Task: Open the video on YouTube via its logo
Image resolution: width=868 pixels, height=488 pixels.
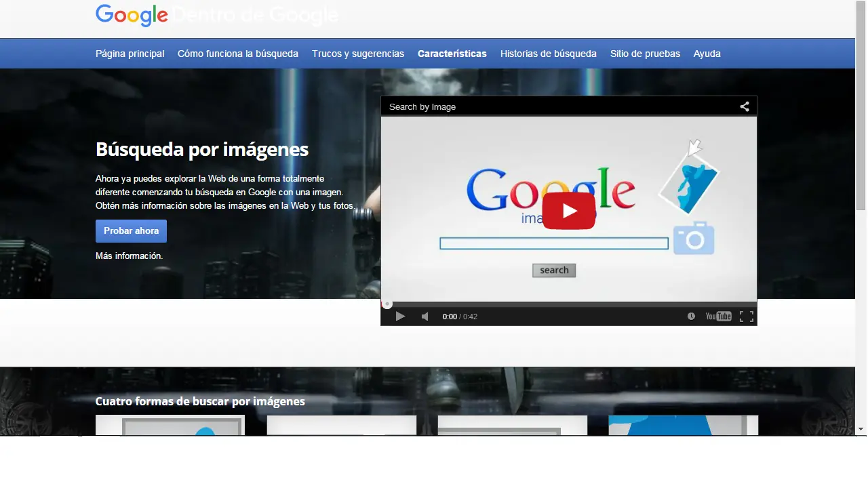Action: pos(718,317)
